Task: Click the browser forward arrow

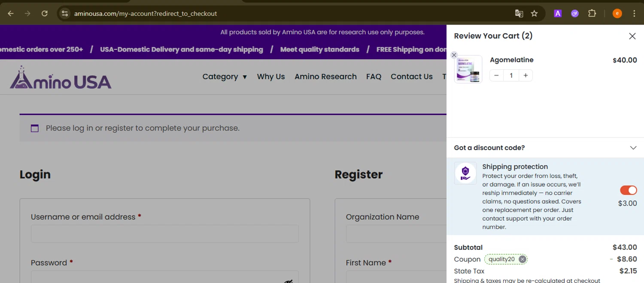Action: pyautogui.click(x=27, y=13)
